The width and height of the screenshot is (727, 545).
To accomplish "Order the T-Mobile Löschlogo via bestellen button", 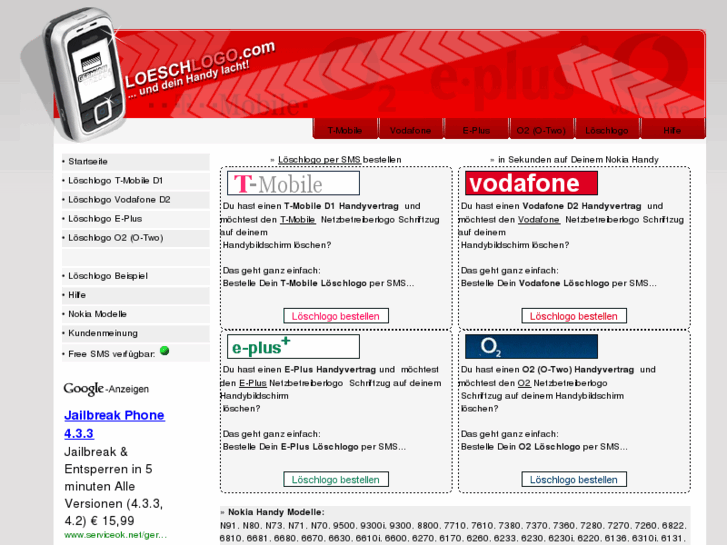I will pos(336,316).
